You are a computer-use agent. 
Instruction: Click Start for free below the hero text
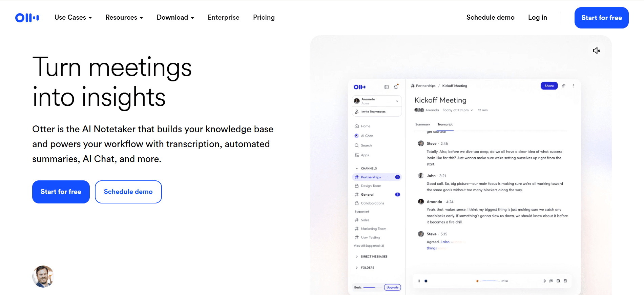click(61, 192)
